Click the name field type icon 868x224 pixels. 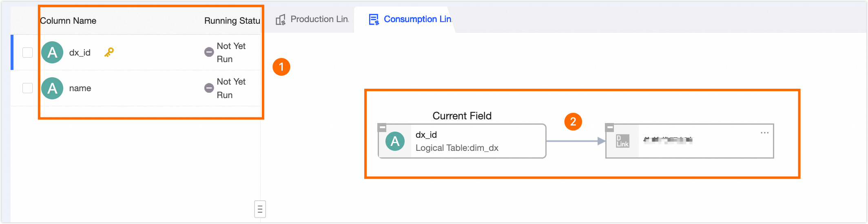click(52, 88)
